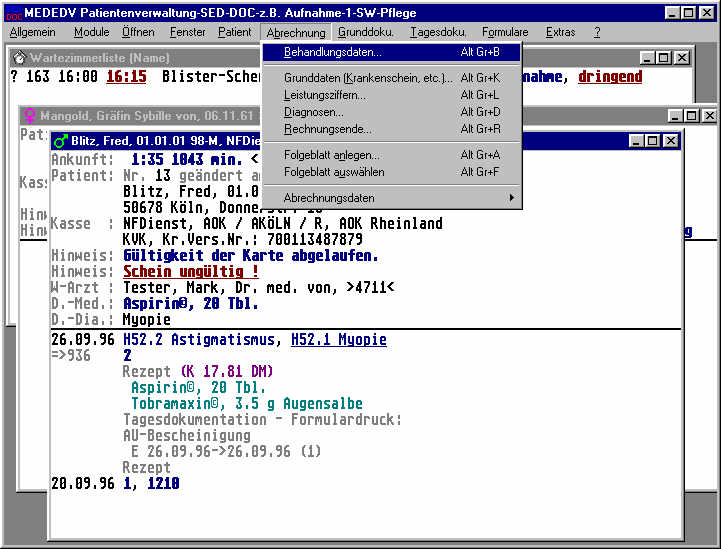Screen dimensions: 721x549
Task: Click 'H52.2 Astigmatismus' diagnosis text
Action: click(200, 340)
